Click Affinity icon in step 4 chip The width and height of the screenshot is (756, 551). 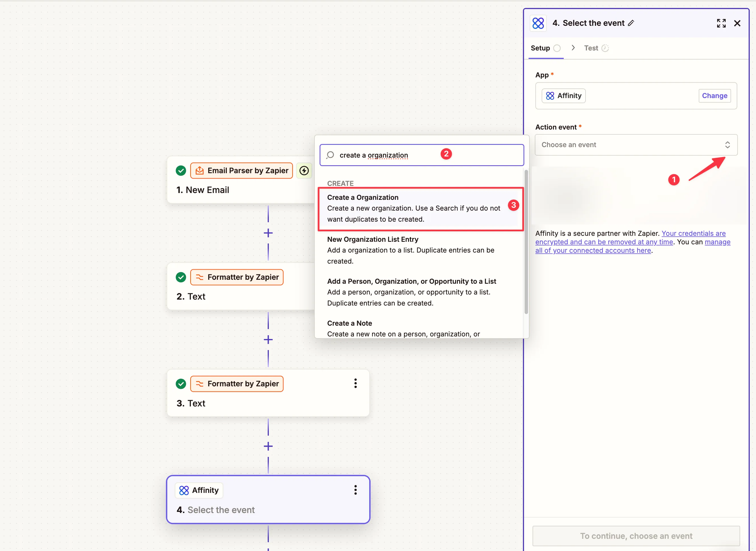[184, 490]
